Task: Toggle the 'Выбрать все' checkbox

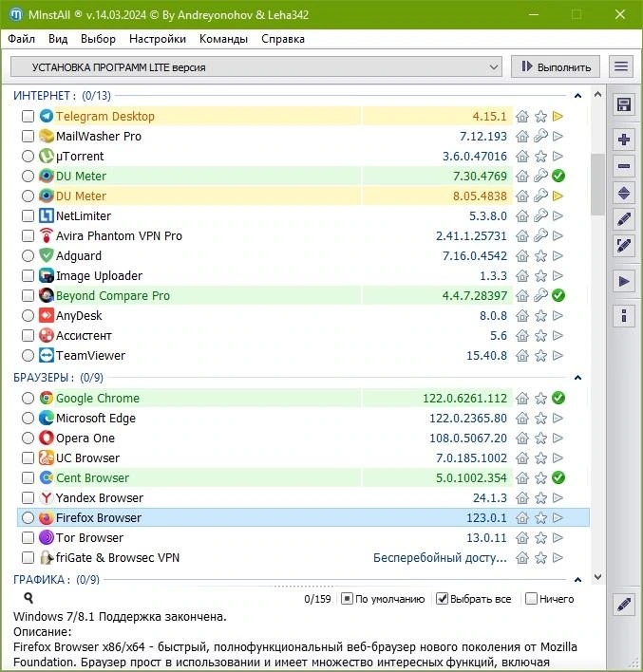Action: [442, 598]
